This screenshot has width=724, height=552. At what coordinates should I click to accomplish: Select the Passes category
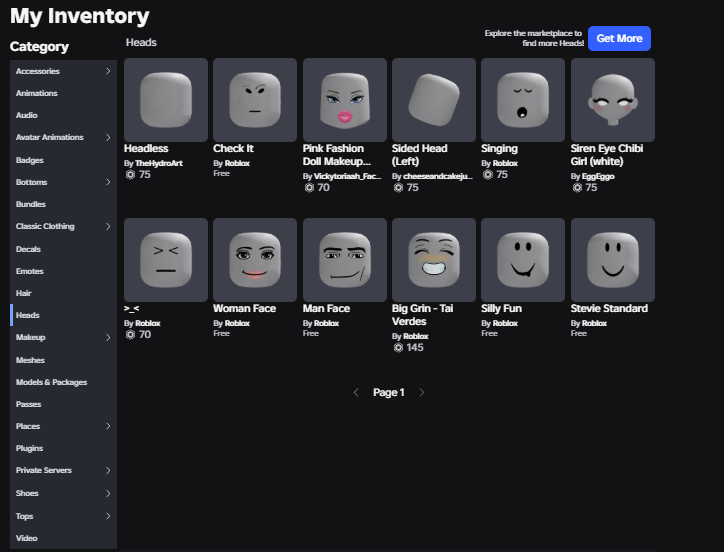(63, 404)
